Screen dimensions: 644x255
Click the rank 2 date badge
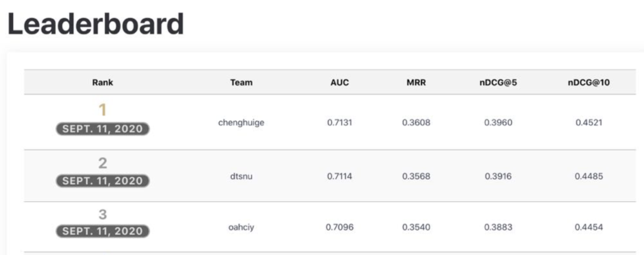pyautogui.click(x=103, y=180)
